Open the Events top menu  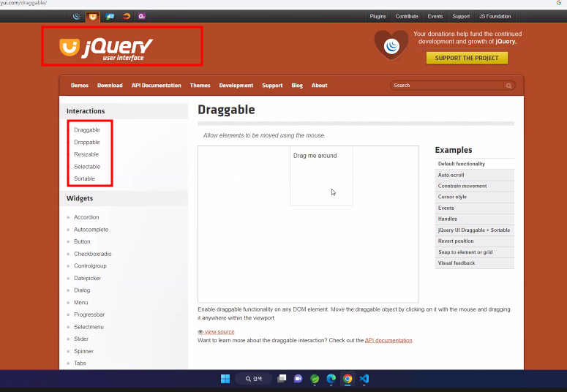tap(435, 16)
